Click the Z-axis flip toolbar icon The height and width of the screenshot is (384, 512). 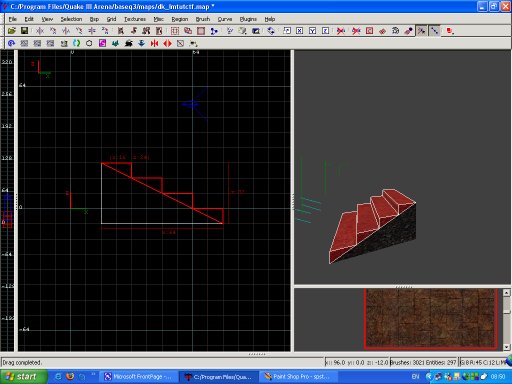(x=92, y=31)
